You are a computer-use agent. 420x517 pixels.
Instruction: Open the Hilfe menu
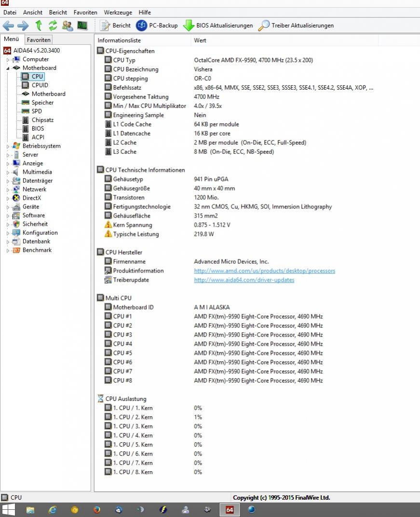[x=145, y=13]
